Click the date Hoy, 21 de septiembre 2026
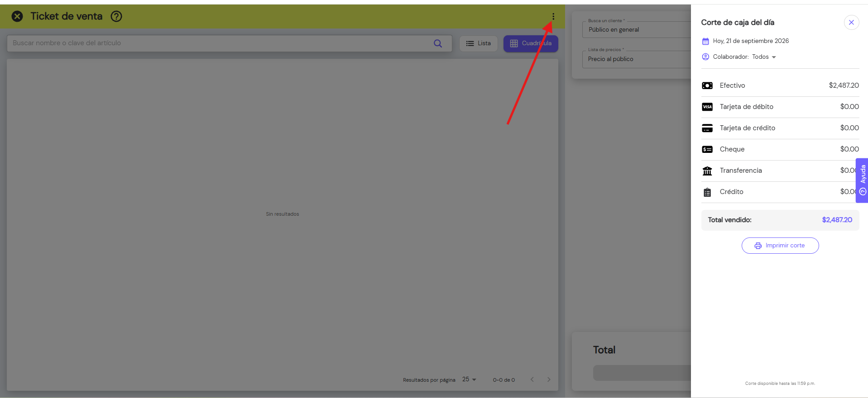 point(751,41)
